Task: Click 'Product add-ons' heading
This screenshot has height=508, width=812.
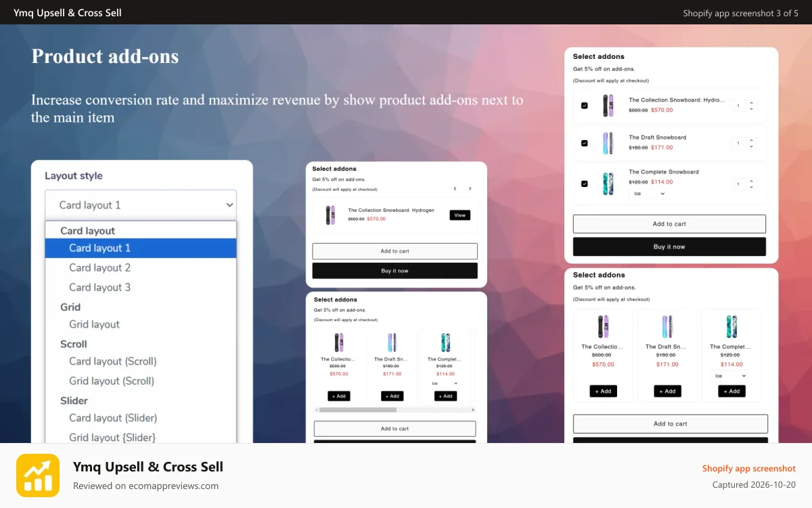Action: coord(105,56)
